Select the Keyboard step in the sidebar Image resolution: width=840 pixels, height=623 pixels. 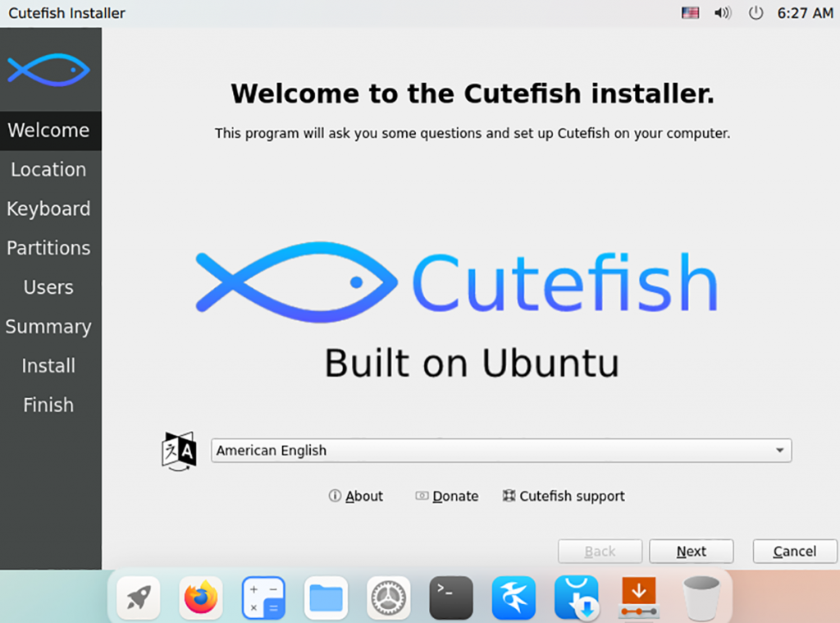pyautogui.click(x=49, y=209)
